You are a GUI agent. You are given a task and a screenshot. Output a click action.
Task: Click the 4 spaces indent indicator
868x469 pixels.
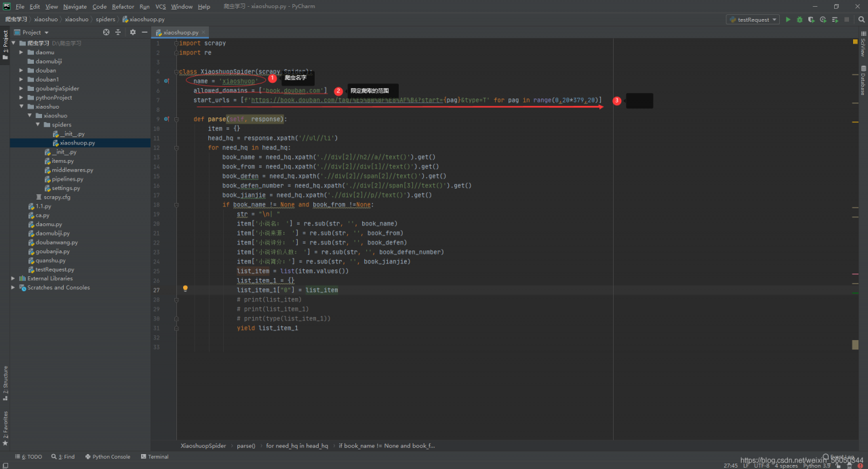point(787,466)
